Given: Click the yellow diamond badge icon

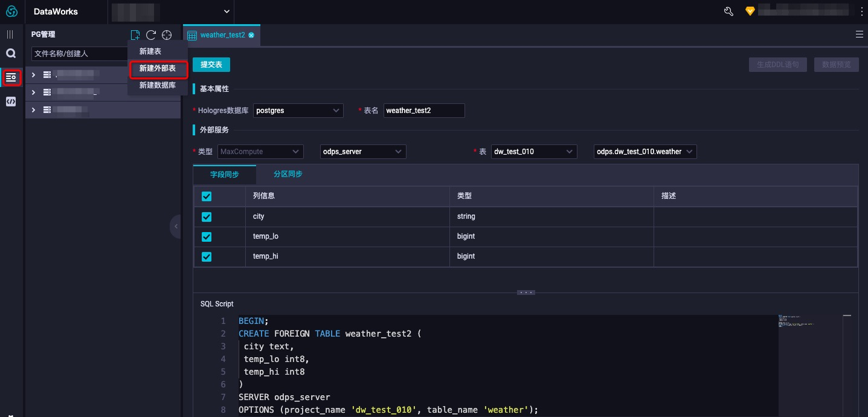Looking at the screenshot, I should pyautogui.click(x=750, y=11).
